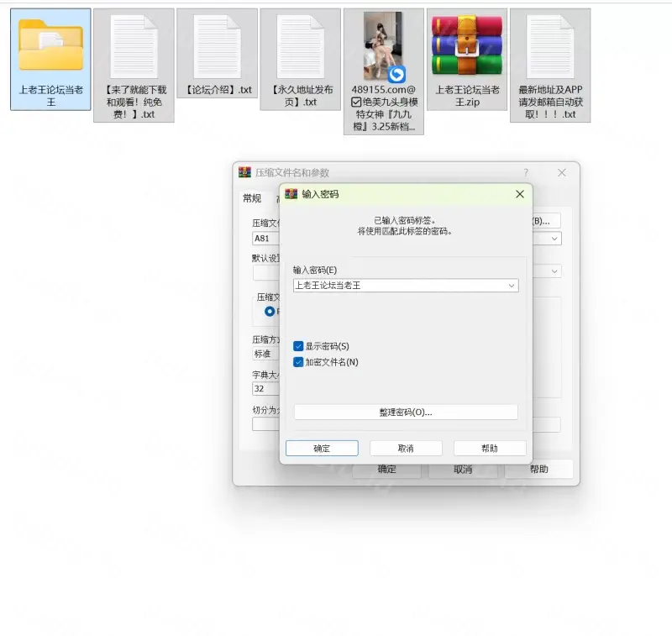Expand archive name dropdown in 压缩文件名和参数 window

(x=554, y=239)
